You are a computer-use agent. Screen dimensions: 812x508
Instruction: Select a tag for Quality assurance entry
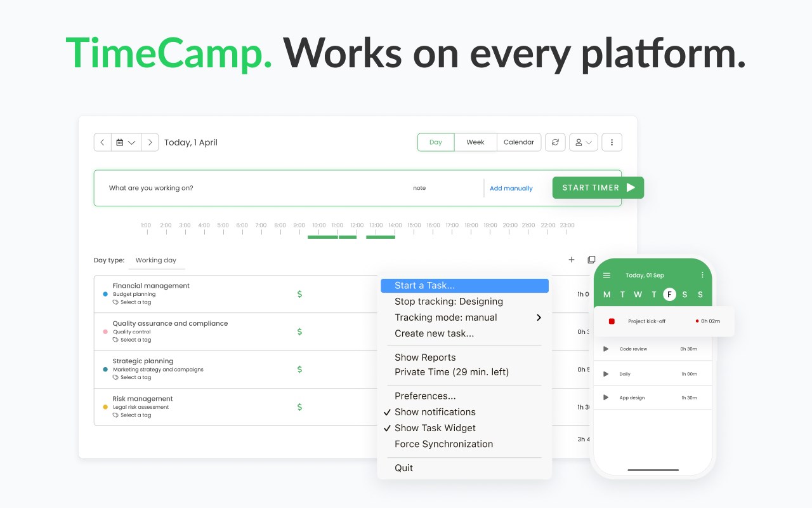(132, 340)
